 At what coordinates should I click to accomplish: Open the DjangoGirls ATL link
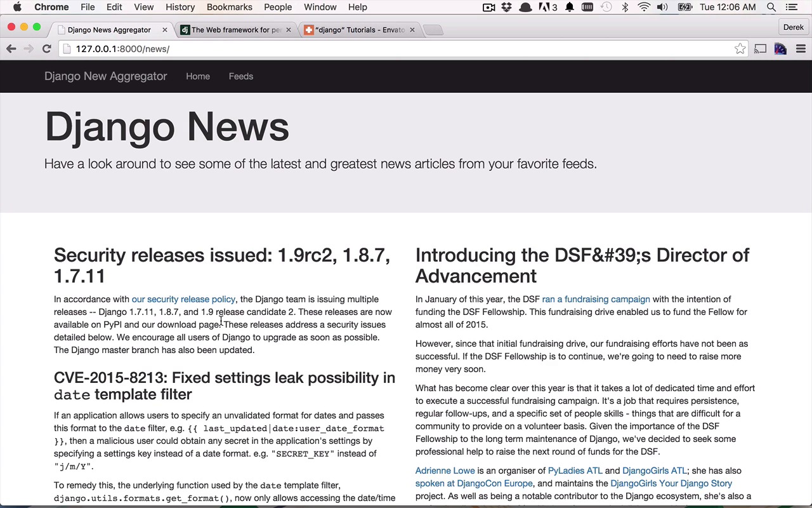click(655, 471)
